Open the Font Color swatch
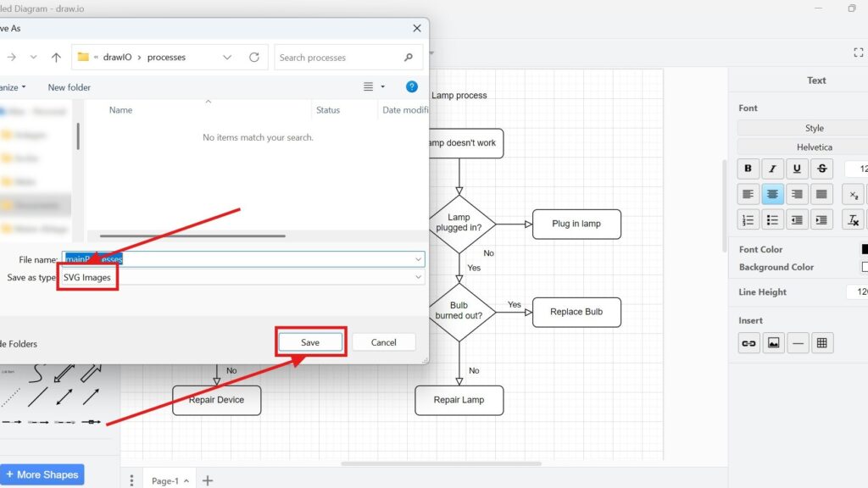 [865, 248]
